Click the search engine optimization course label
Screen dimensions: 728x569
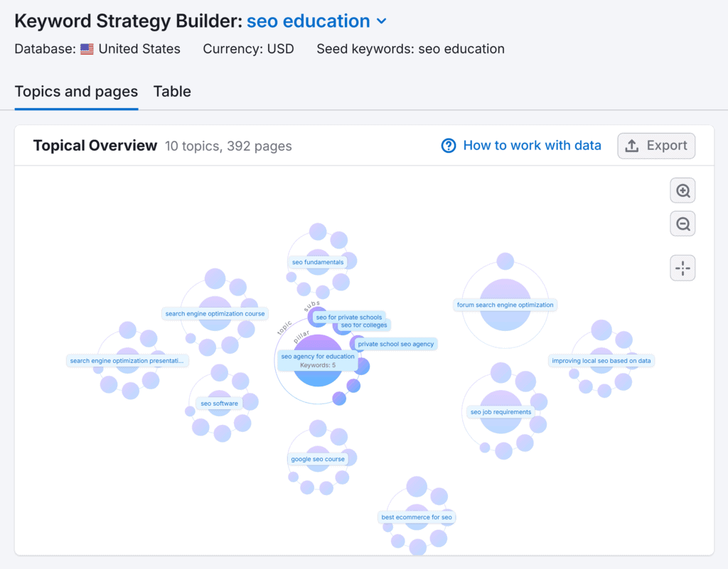[215, 313]
